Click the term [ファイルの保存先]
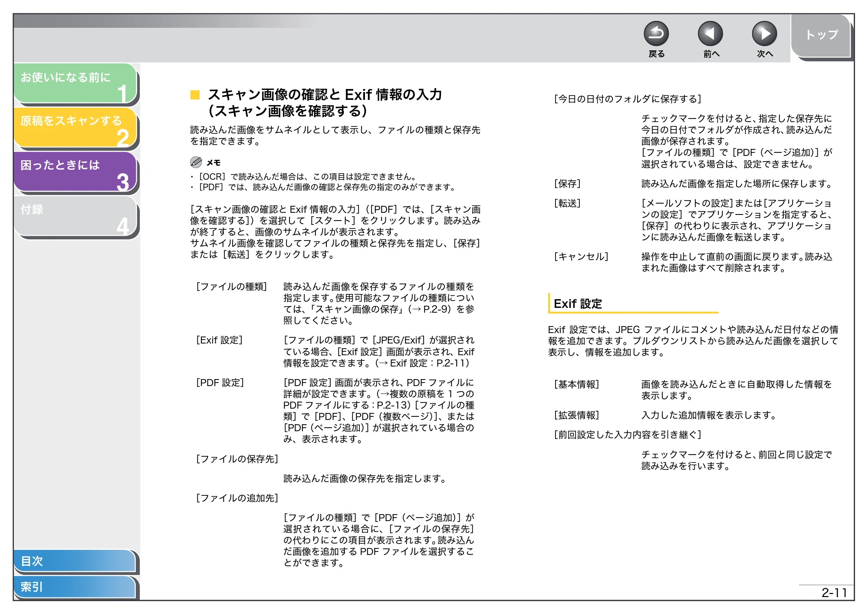868x614 pixels. 237,459
